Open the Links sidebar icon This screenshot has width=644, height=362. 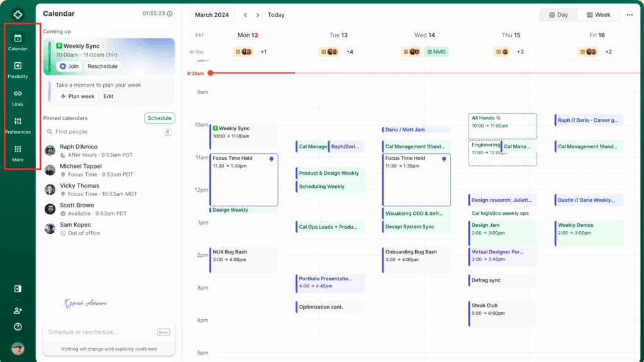(18, 97)
